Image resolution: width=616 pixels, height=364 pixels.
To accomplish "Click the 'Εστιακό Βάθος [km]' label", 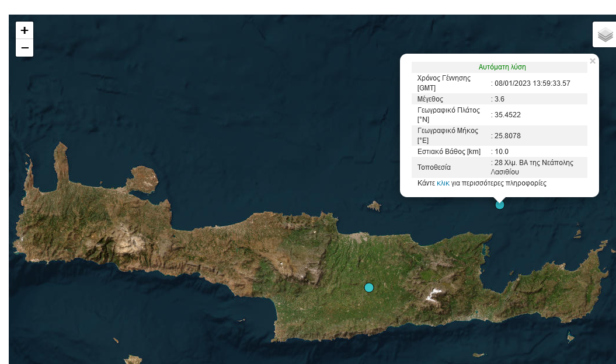I will (448, 152).
